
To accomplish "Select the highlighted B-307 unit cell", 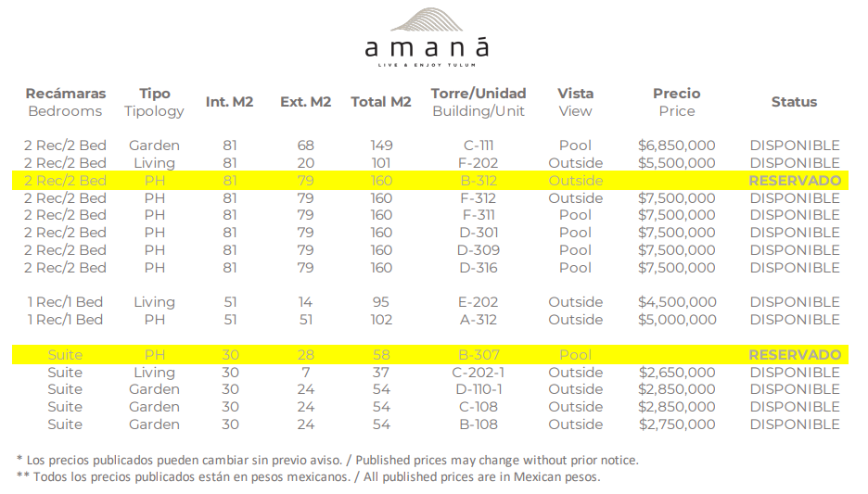I will (x=478, y=355).
